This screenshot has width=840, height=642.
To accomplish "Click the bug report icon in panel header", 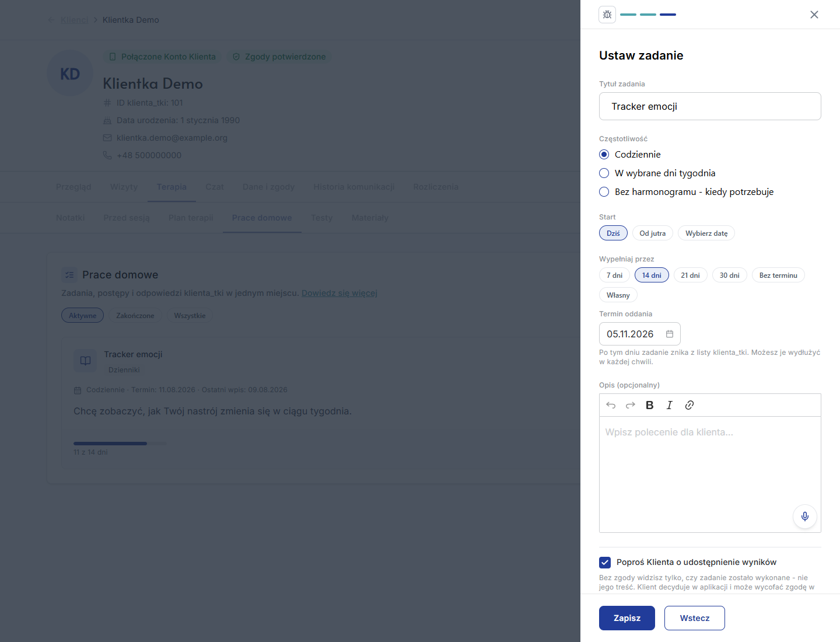I will (607, 15).
